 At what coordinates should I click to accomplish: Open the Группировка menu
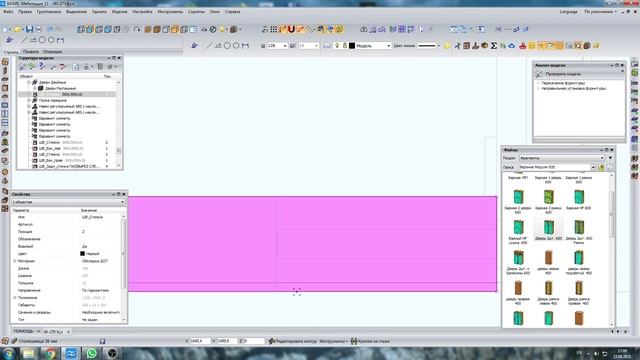click(x=49, y=12)
